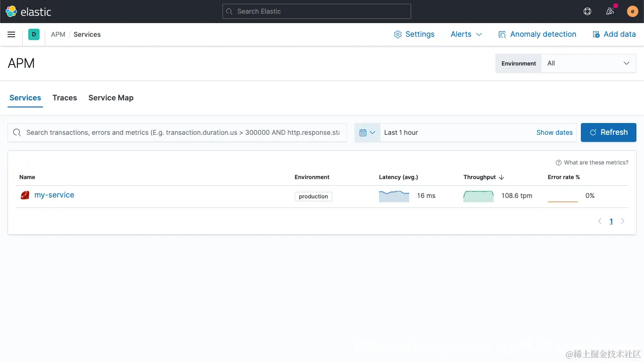Expand the Alerts dropdown
The height and width of the screenshot is (362, 644).
[x=466, y=34]
